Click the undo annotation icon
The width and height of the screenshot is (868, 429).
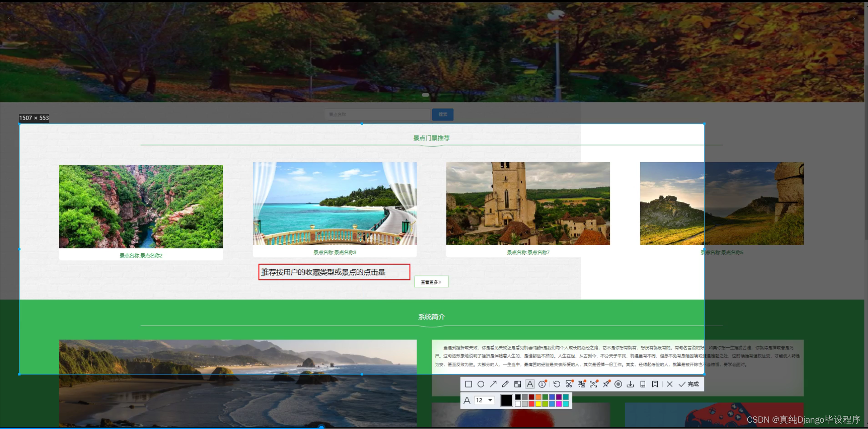pyautogui.click(x=557, y=384)
